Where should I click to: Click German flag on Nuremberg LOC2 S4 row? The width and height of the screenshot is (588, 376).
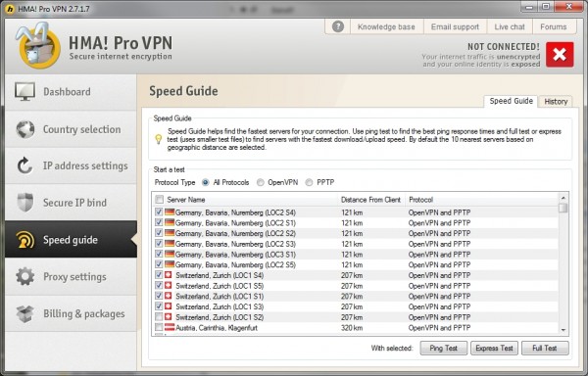170,212
